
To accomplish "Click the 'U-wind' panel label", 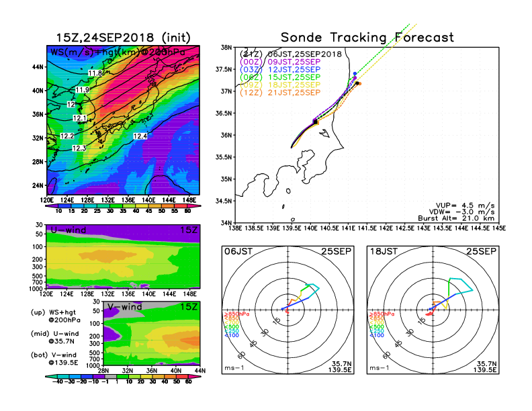I will click(69, 230).
